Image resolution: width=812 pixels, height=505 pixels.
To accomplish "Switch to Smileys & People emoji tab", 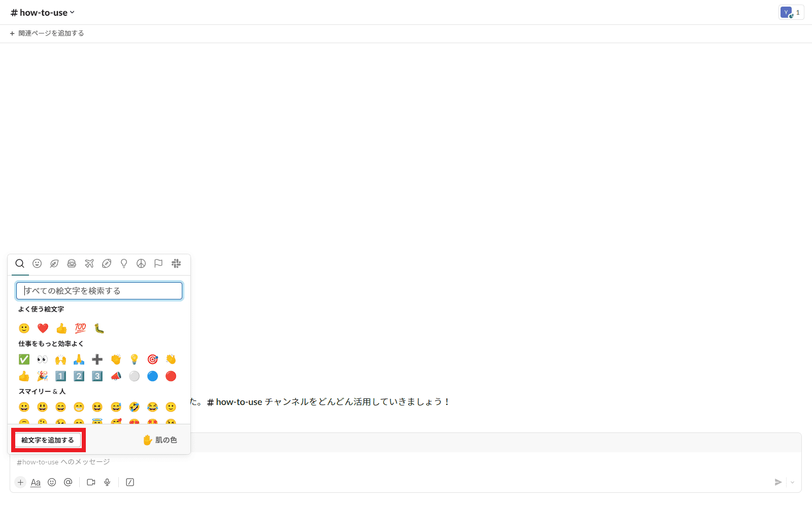I will (37, 263).
